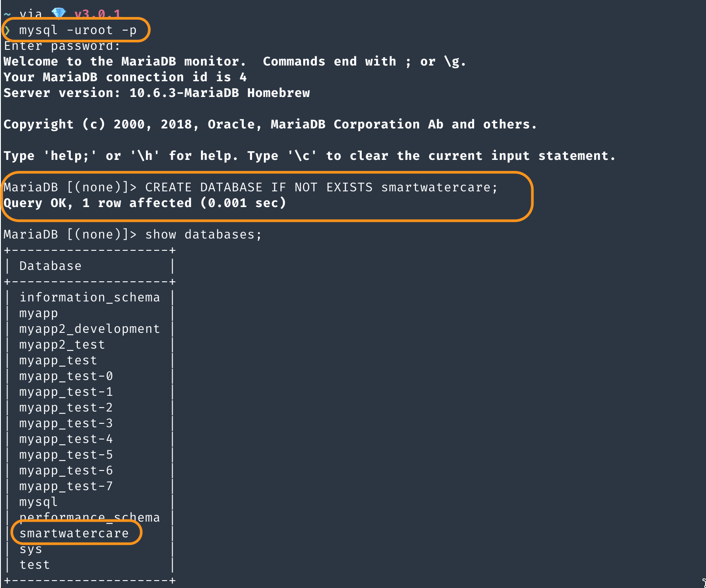Select the mysql database entry
Screen dimensions: 706x588
click(x=38, y=502)
